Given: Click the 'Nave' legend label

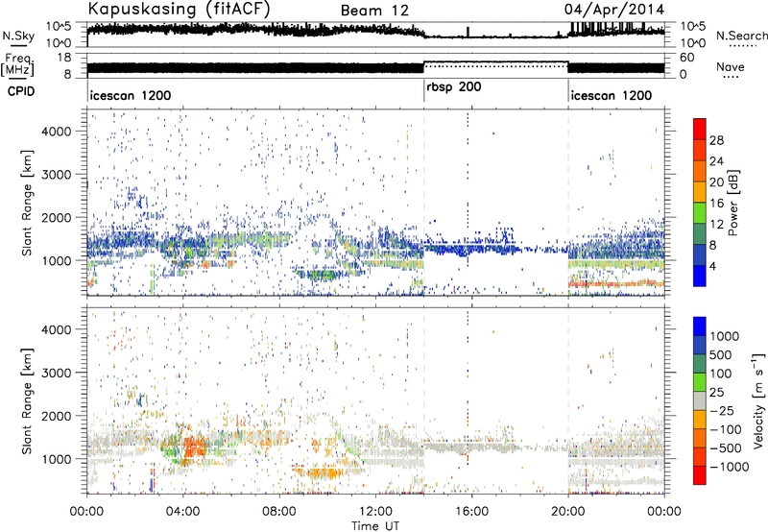Looking at the screenshot, I should (731, 67).
